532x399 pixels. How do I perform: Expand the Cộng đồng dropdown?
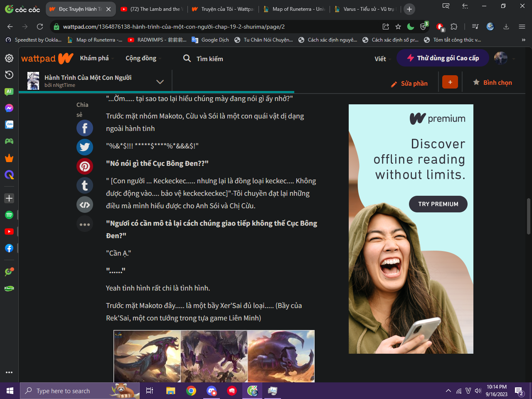pos(143,58)
